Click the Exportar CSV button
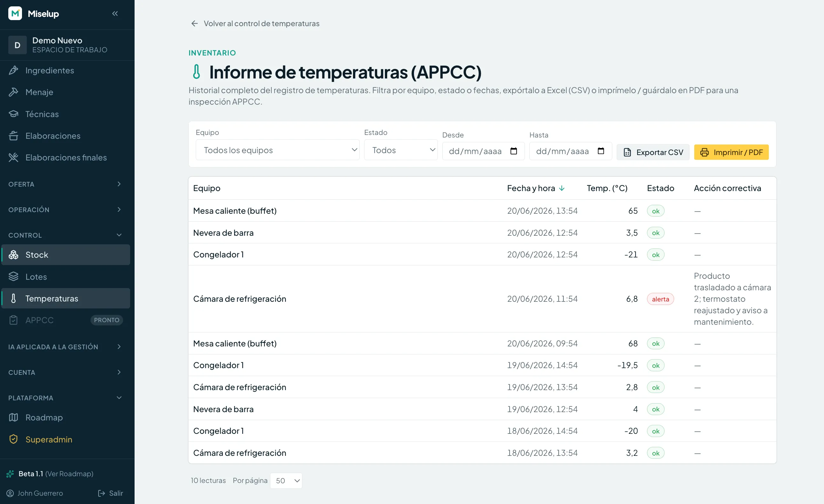This screenshot has height=504, width=824. [653, 152]
